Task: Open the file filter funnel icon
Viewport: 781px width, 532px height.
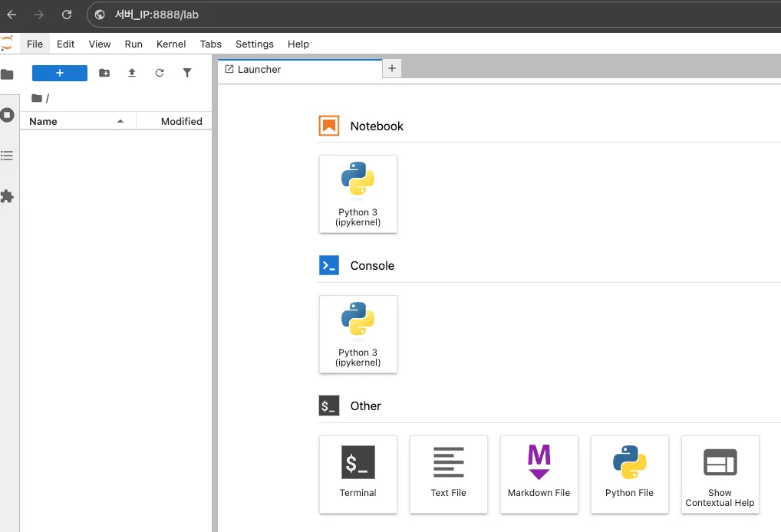Action: pos(187,73)
